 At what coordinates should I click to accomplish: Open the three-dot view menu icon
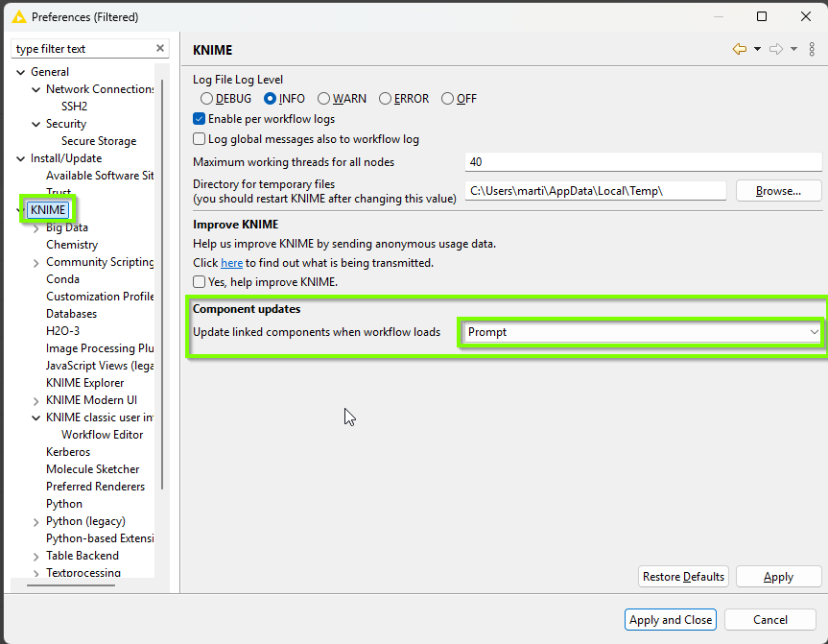click(x=812, y=49)
